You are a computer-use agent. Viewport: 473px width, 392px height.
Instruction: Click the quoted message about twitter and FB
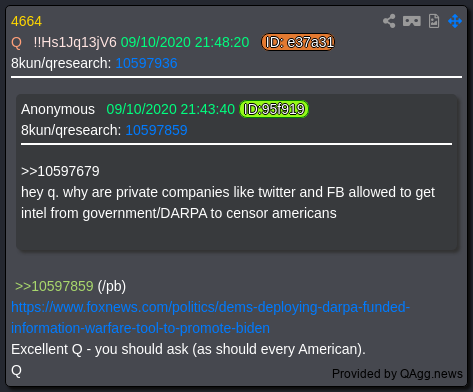click(x=228, y=203)
